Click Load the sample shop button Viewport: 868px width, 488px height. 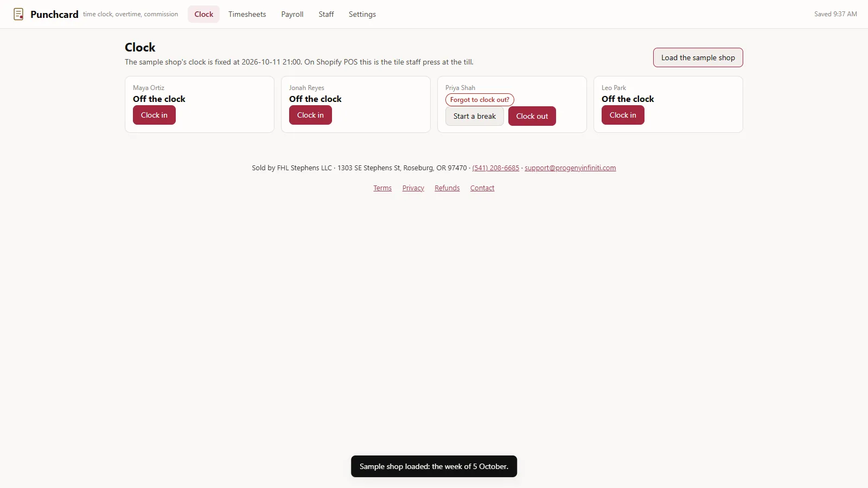tap(698, 57)
